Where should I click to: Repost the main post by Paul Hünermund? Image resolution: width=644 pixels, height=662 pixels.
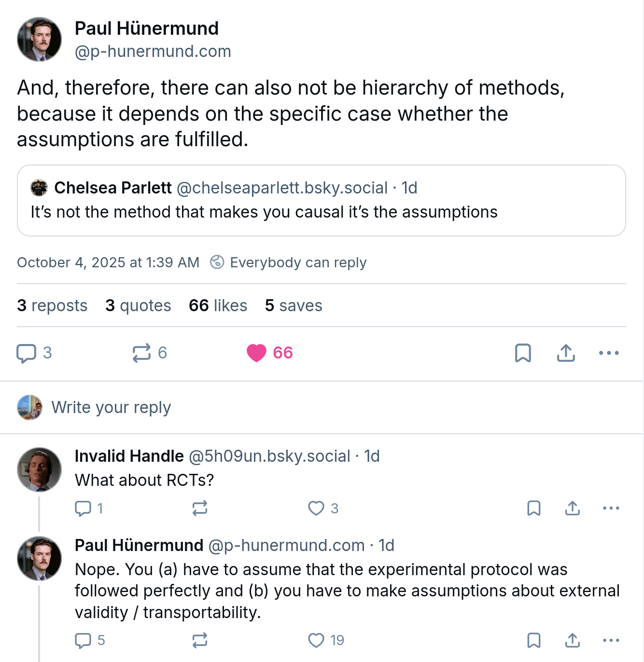point(142,353)
